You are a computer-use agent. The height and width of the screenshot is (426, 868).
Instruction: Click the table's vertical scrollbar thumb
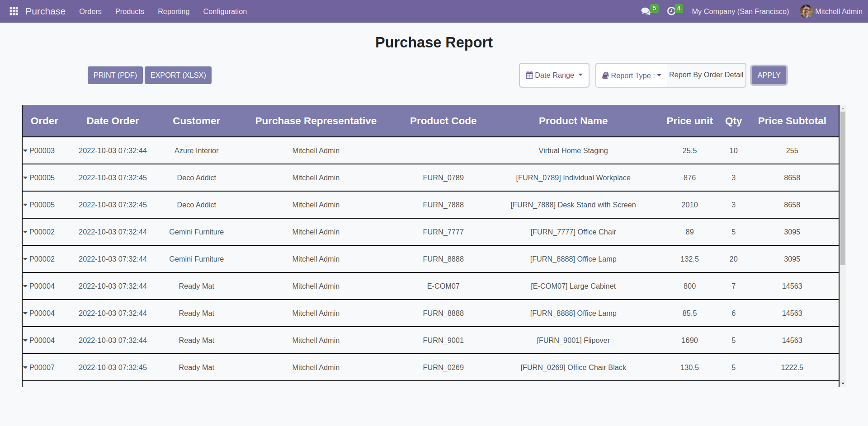point(843,187)
